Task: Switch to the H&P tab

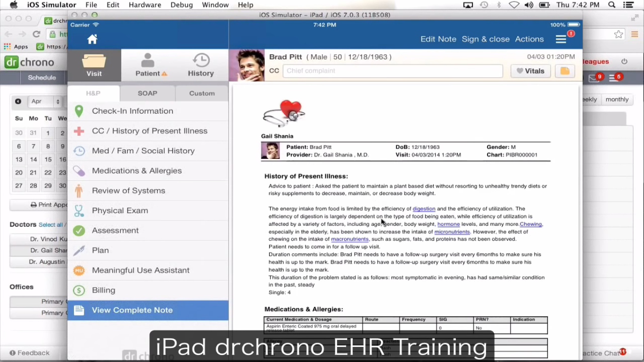Action: pos(93,93)
